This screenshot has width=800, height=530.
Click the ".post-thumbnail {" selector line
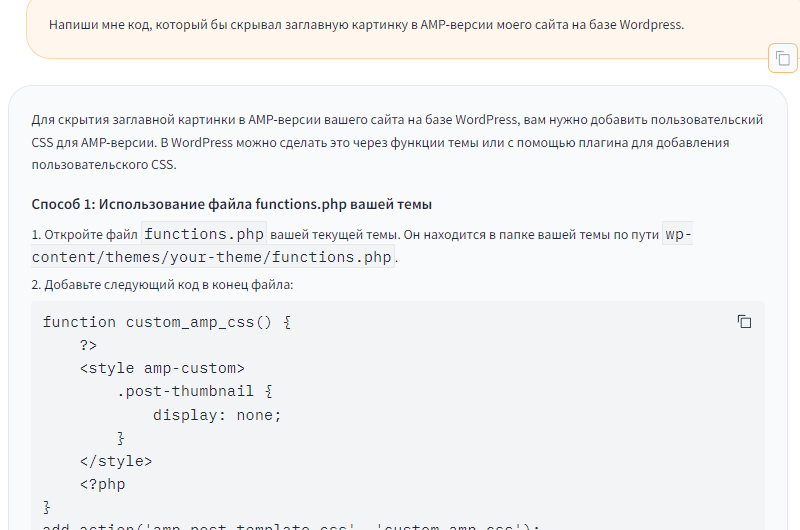tap(194, 391)
